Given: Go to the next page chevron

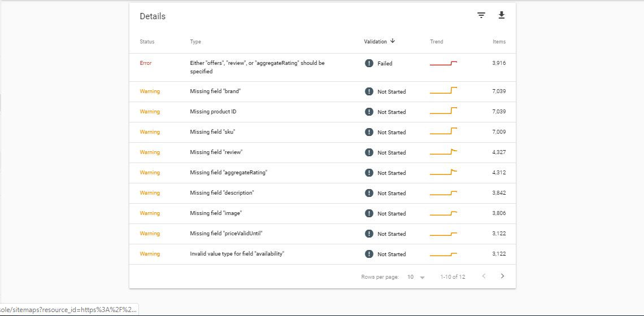Looking at the screenshot, I should tap(502, 276).
